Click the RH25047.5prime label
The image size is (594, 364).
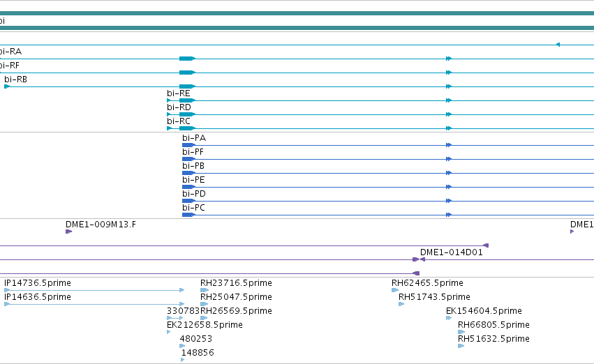(x=236, y=297)
